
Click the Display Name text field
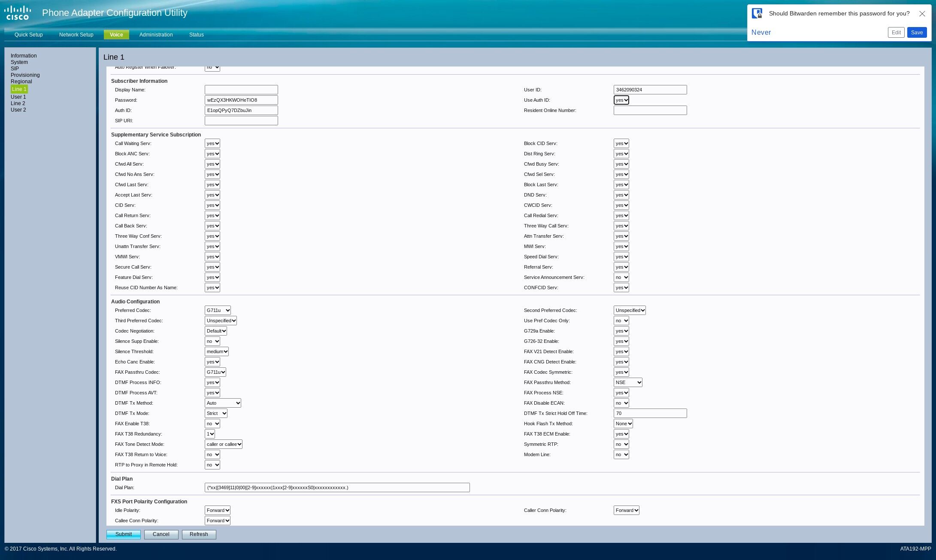pyautogui.click(x=241, y=90)
